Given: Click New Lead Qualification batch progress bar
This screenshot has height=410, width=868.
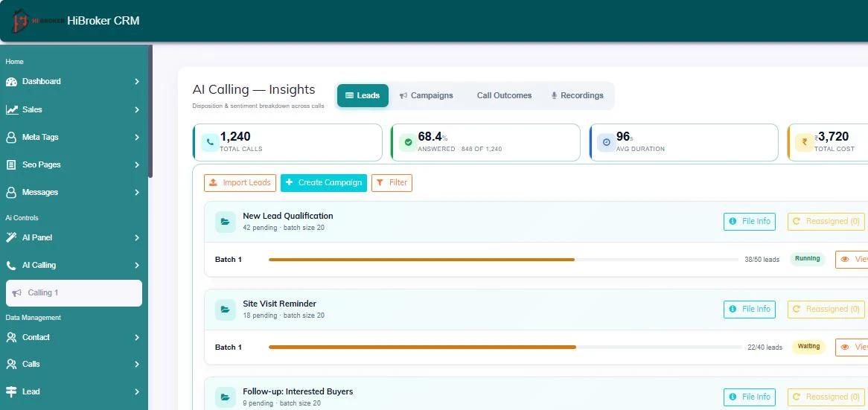Looking at the screenshot, I should [504, 260].
